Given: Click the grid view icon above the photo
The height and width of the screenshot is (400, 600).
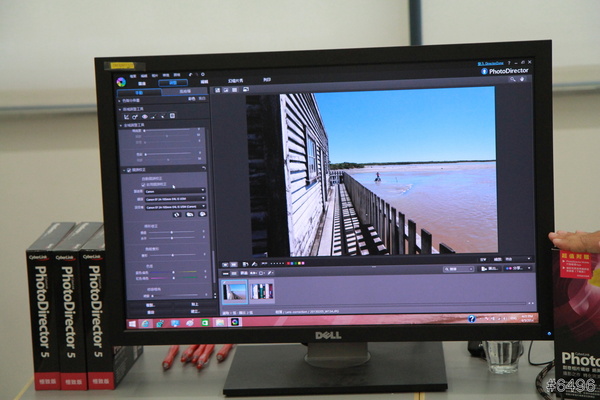Looking at the screenshot, I should point(235,90).
